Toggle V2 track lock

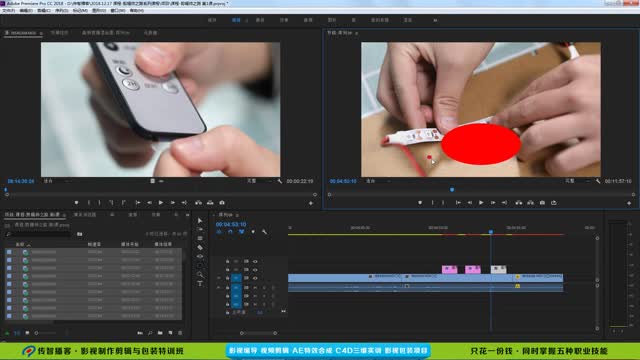pos(228,270)
